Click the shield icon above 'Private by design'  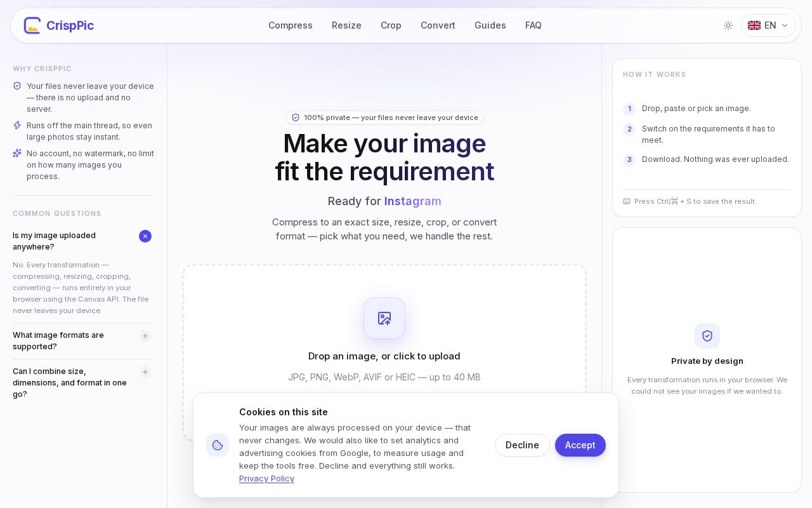(707, 336)
